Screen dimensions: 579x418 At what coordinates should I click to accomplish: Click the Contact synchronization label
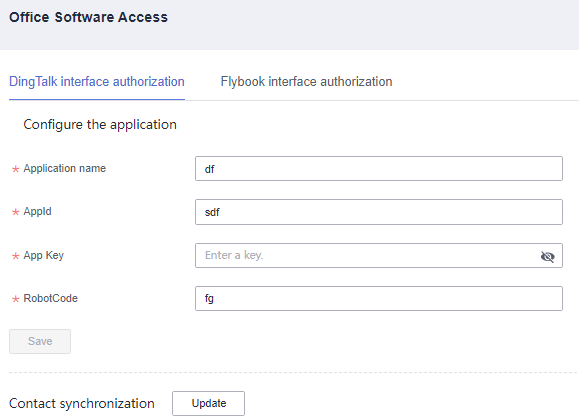[x=82, y=404]
